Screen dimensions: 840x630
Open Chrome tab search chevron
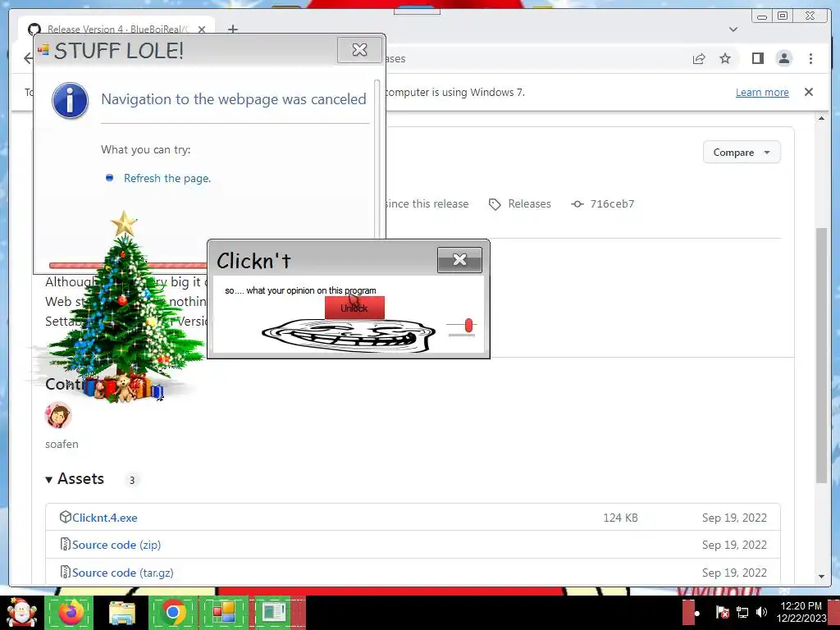tap(733, 30)
